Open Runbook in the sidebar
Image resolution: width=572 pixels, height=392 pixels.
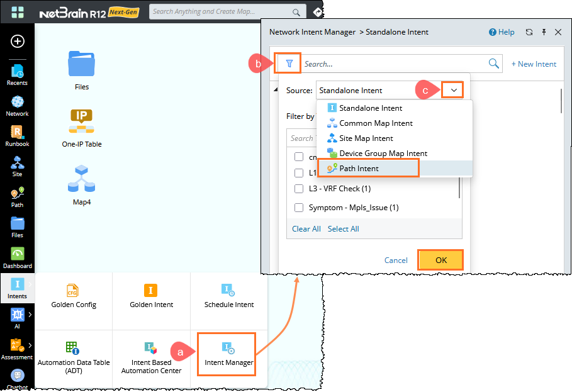coord(17,136)
